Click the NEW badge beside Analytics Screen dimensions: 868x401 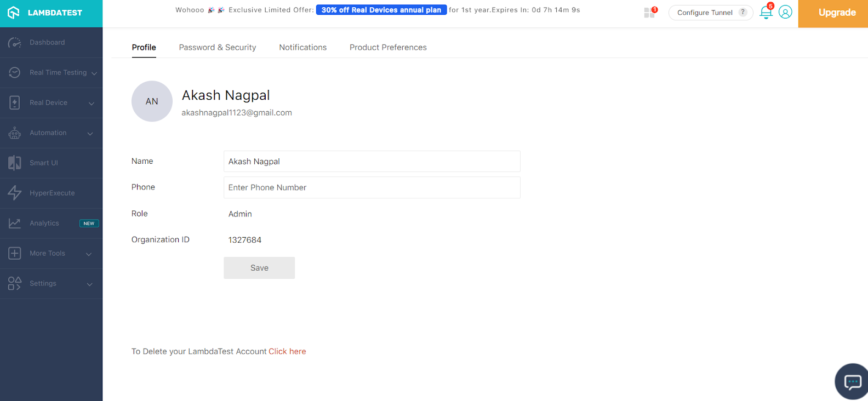point(89,224)
